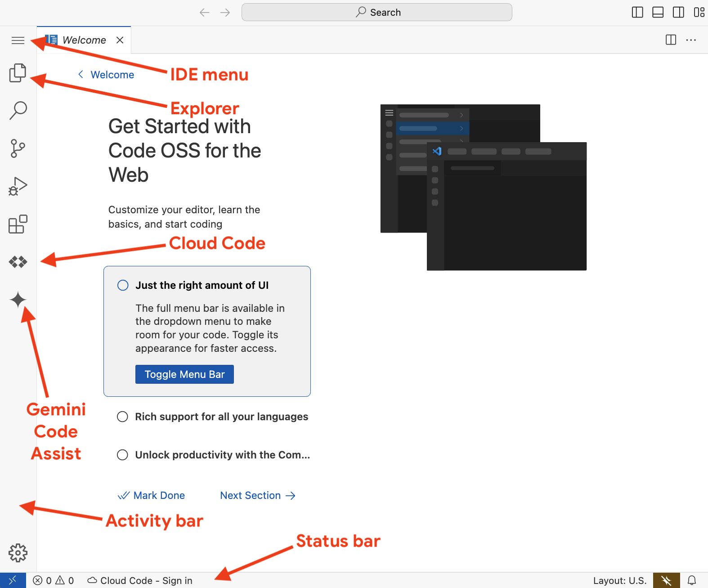Open the Explorer view in activity bar

pos(18,73)
